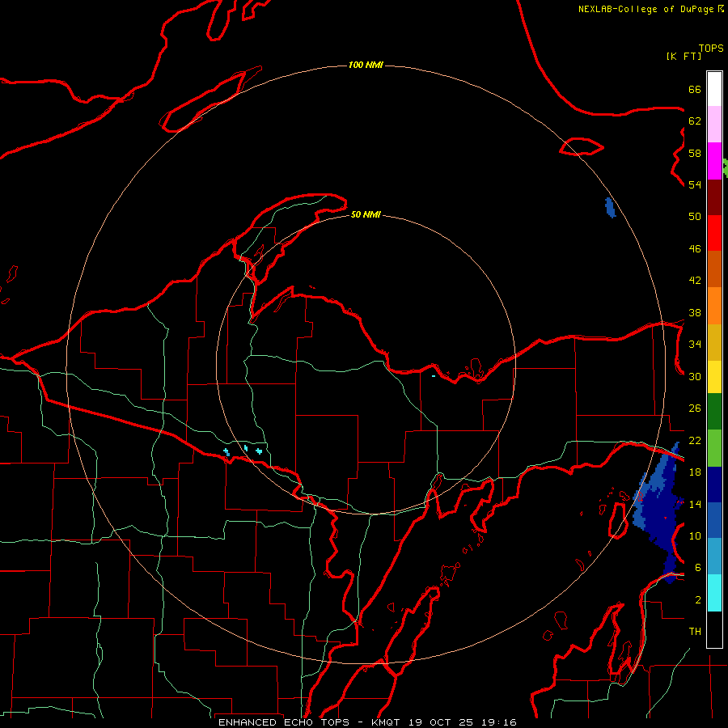
Task: Click the black TH swatch in the legend
Action: tap(714, 629)
